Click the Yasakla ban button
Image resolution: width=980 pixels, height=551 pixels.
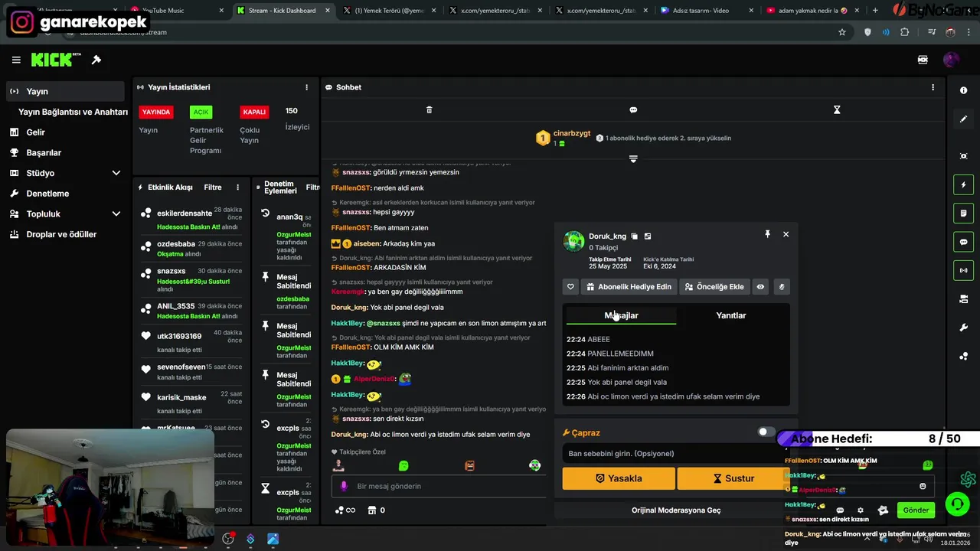point(619,478)
